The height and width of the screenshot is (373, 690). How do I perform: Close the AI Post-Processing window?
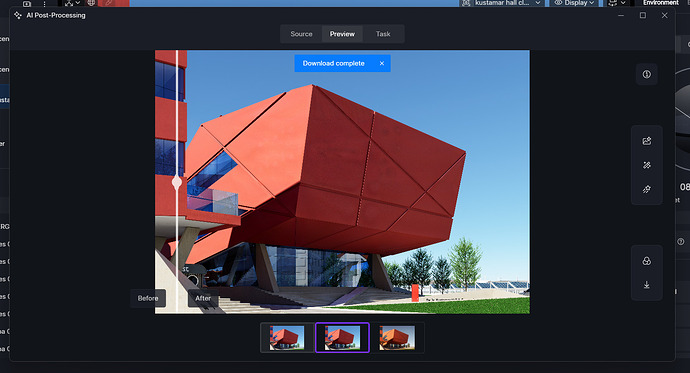(664, 15)
